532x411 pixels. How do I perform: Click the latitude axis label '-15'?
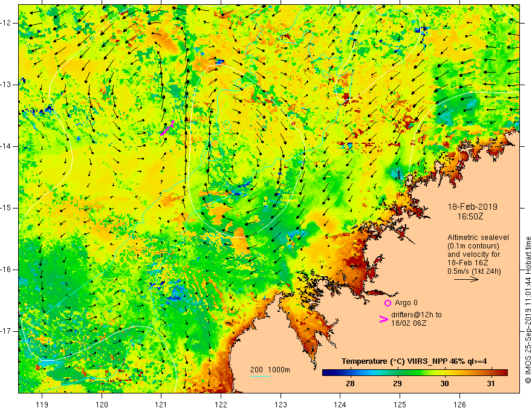7,208
